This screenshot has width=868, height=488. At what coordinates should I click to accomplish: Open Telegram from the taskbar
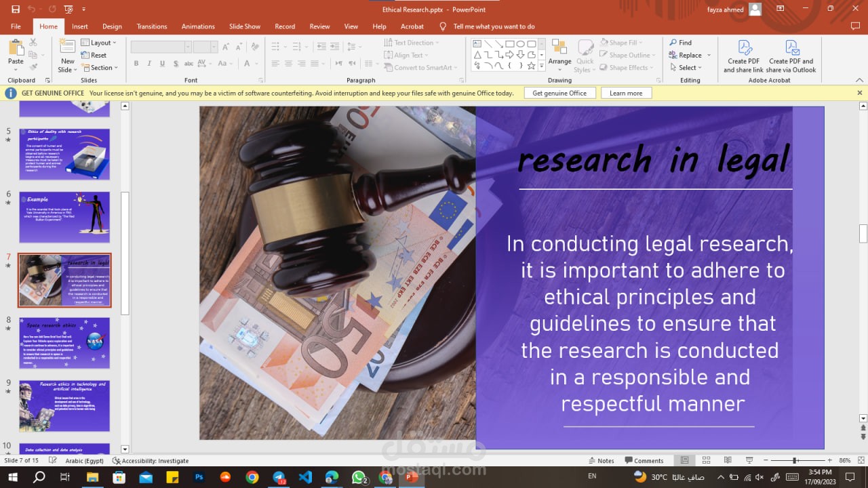[279, 477]
